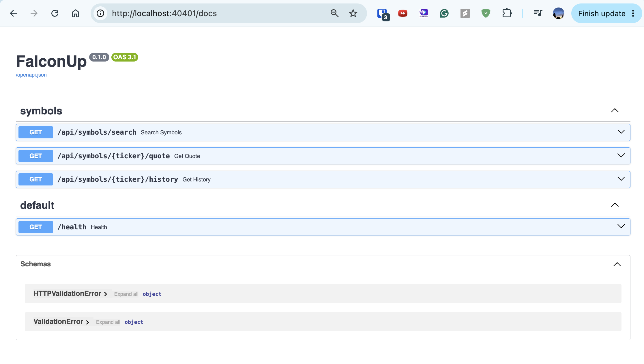
Task: Expand the /api/symbols/search endpoint chevron
Action: [621, 132]
